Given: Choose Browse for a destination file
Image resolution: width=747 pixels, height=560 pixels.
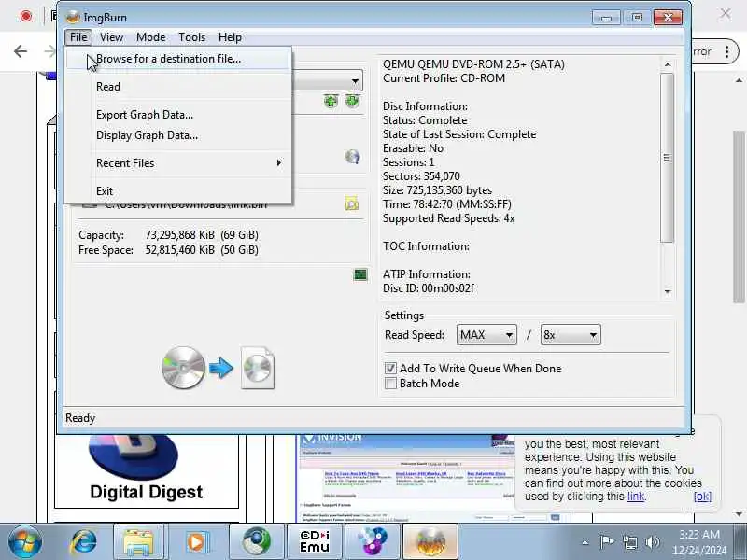Looking at the screenshot, I should click(177, 59).
